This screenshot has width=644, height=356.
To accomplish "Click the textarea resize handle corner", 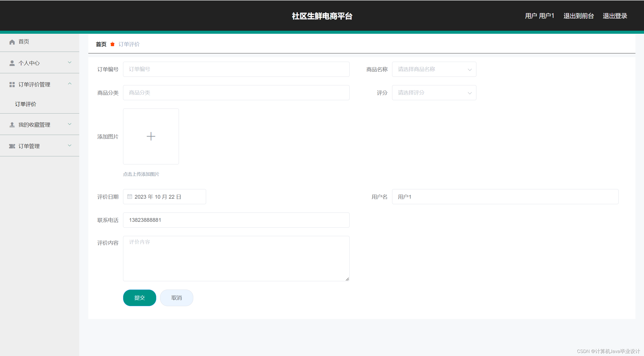I will coord(347,279).
